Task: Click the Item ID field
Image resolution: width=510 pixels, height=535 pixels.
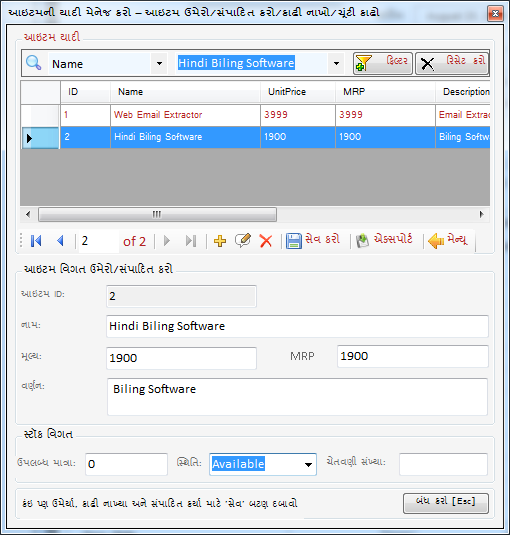Action: 181,296
